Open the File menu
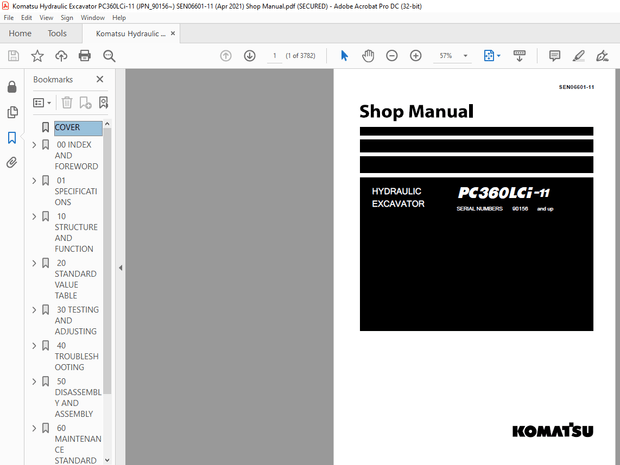620x465 pixels. pyautogui.click(x=8, y=18)
